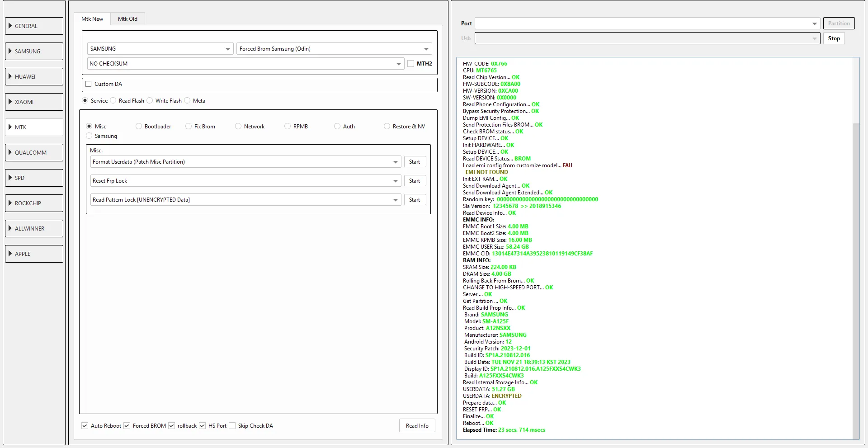Open the Reset Frp Lock dropdown
The width and height of the screenshot is (868, 448).
pyautogui.click(x=396, y=181)
